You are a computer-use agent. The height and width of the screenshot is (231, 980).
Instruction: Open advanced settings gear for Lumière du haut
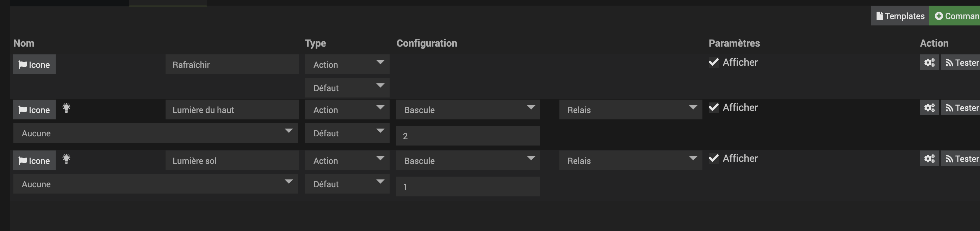[x=929, y=108]
